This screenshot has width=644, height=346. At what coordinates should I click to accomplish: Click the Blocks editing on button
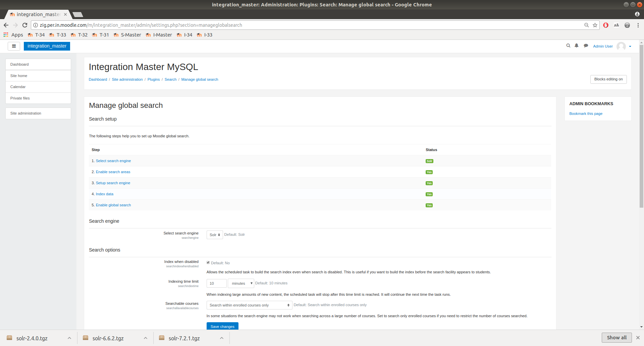608,79
